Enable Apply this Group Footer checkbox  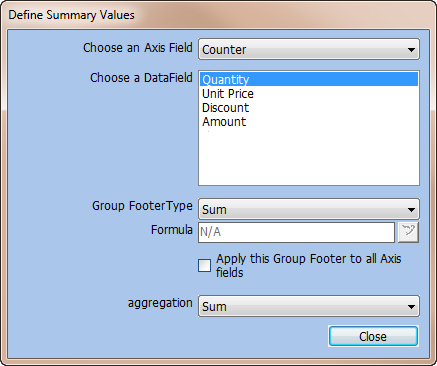204,266
